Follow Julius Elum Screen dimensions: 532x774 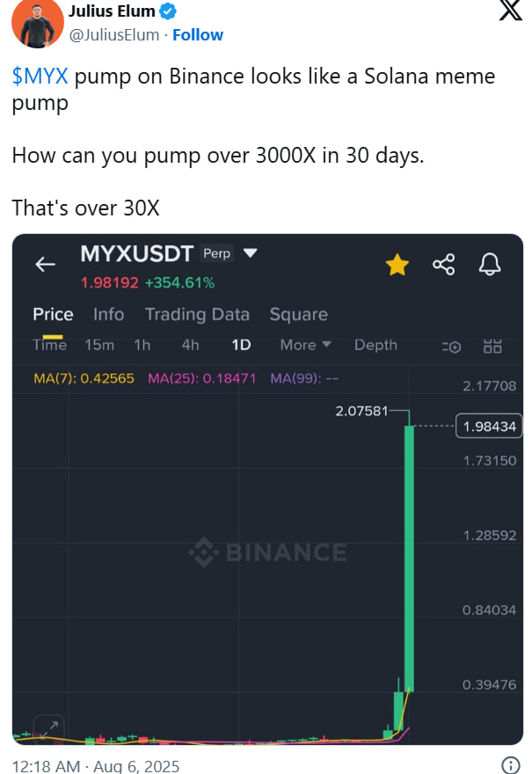coord(198,34)
